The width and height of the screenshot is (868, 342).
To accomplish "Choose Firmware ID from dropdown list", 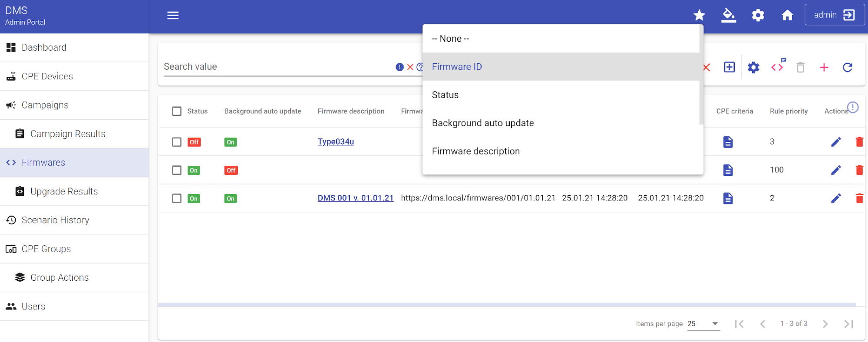I will click(x=457, y=67).
